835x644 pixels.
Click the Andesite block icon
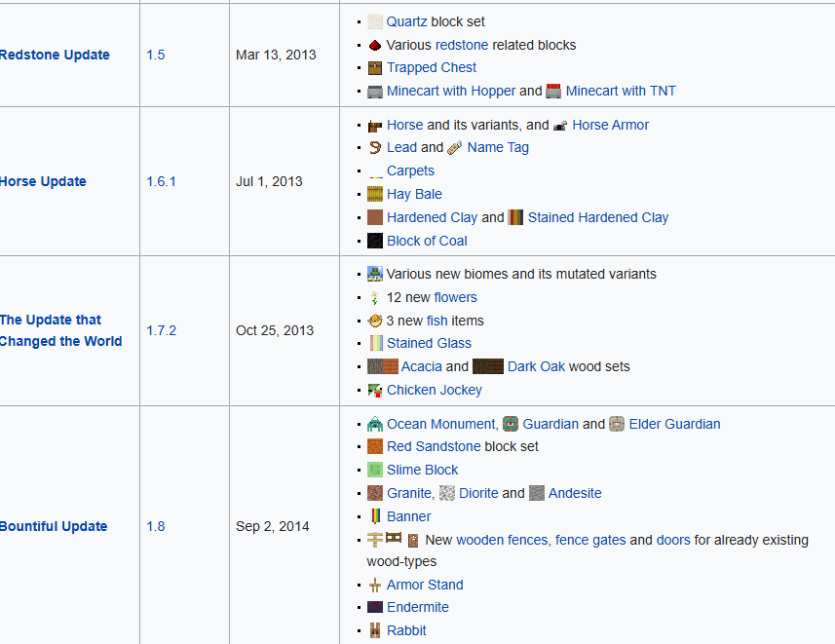537,493
